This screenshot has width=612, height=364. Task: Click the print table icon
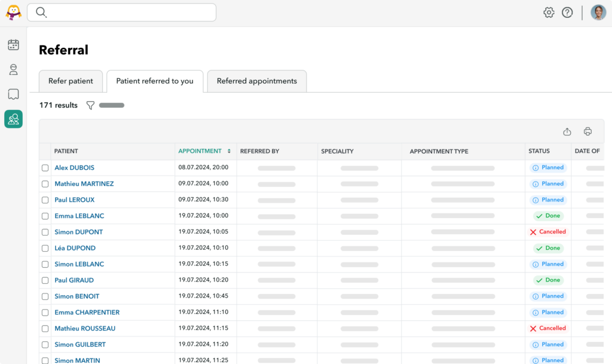click(587, 131)
